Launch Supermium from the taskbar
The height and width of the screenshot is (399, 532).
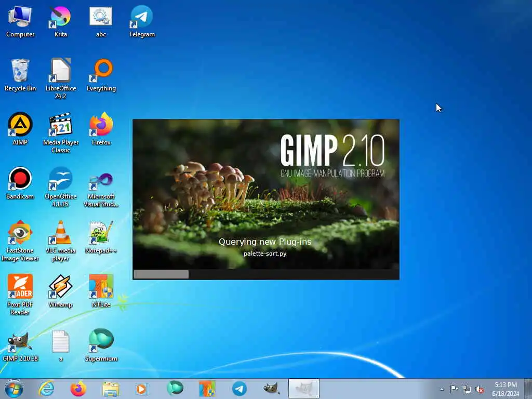pos(175,389)
